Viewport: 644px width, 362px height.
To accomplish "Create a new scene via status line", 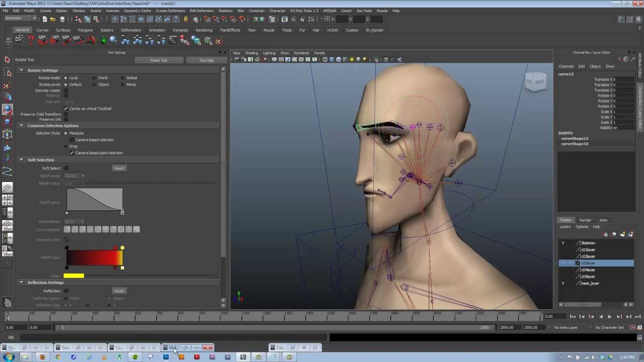I will [x=45, y=19].
